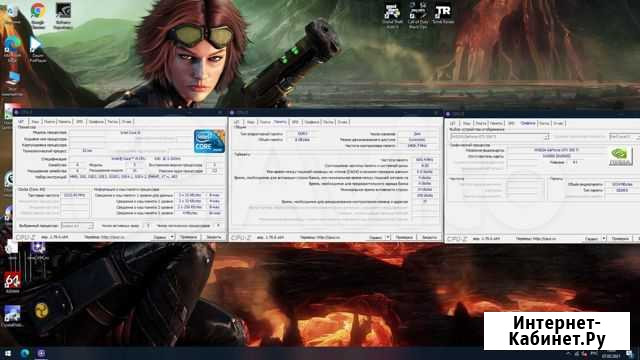Open the notification center in system tray
640x360 pixels.
(x=629, y=354)
